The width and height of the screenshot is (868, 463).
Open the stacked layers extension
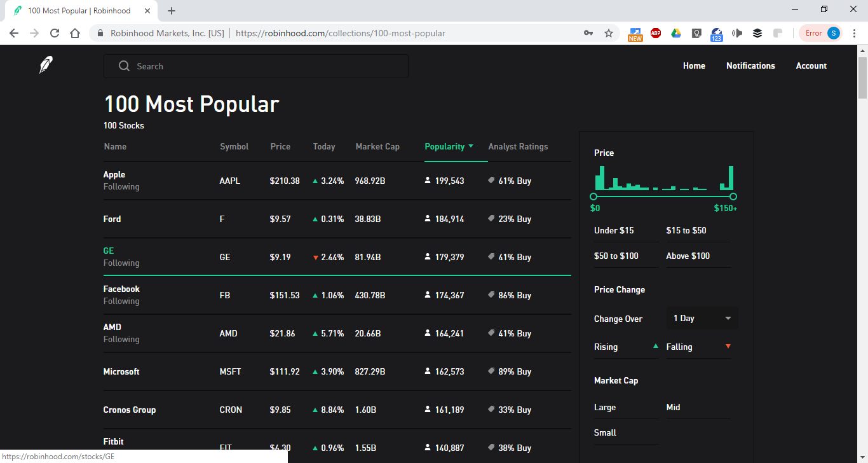[x=757, y=33]
